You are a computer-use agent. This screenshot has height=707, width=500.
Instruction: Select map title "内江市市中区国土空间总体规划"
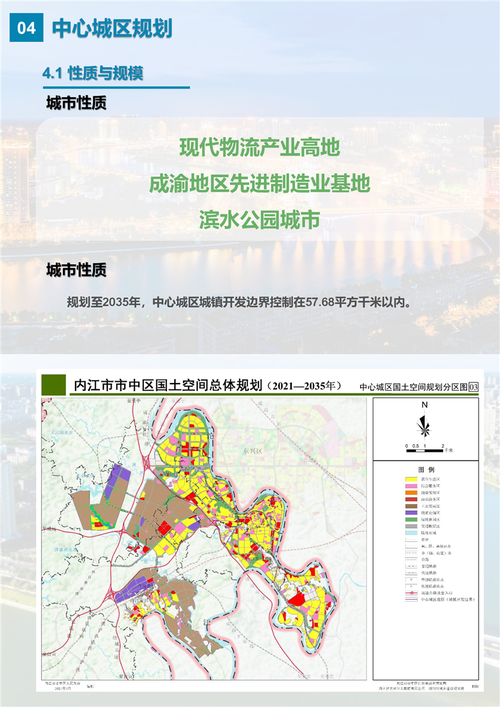[x=168, y=386]
